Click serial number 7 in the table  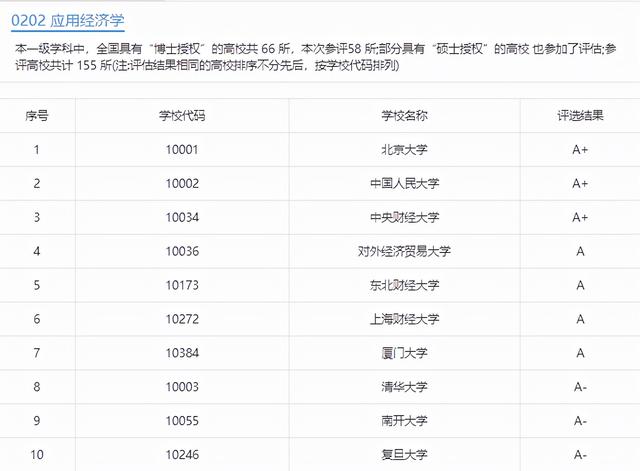coord(37,353)
